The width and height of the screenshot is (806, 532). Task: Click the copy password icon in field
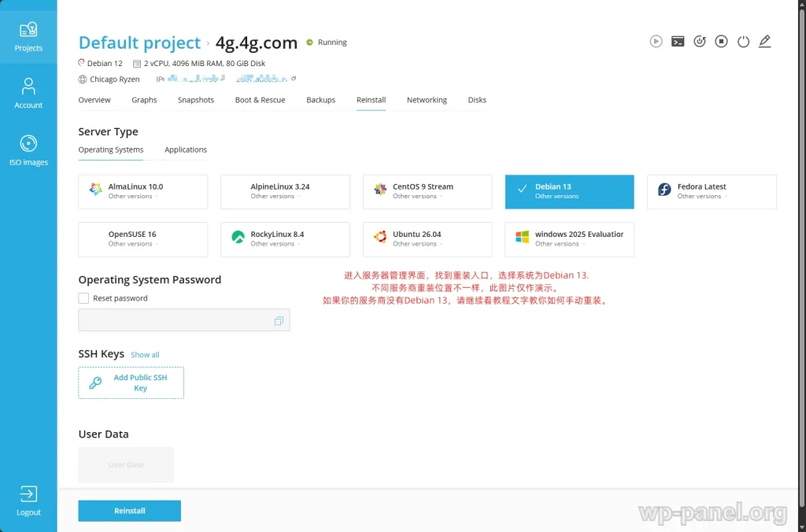pos(279,321)
